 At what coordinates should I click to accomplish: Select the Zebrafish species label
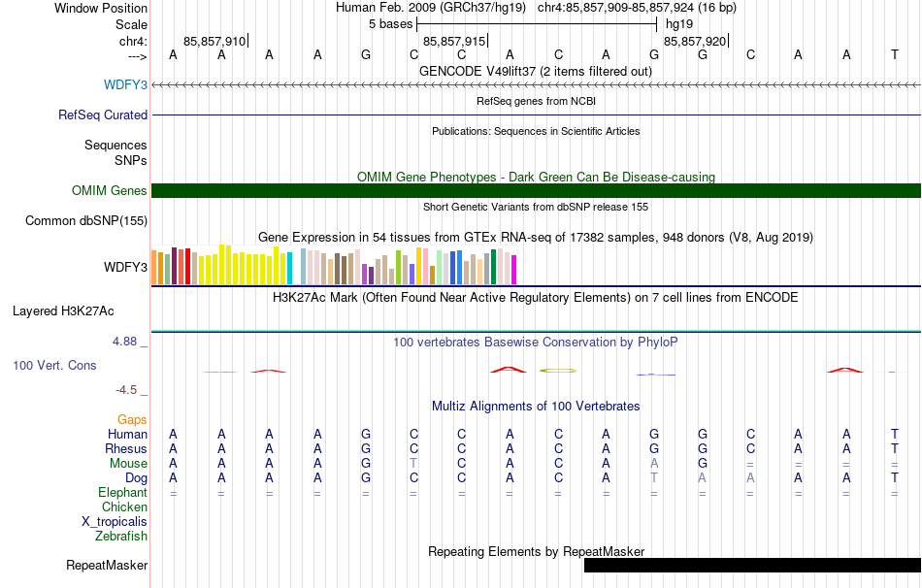click(121, 537)
